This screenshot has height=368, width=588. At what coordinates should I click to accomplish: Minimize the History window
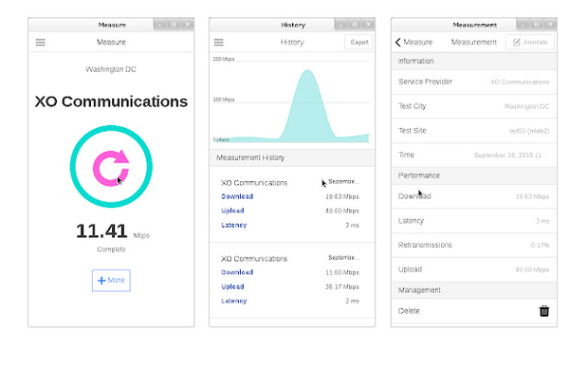tap(340, 25)
